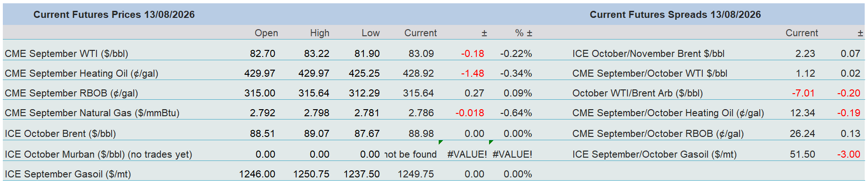This screenshot has height=184, width=868.
Task: Click the Open column header
Action: 266,33
